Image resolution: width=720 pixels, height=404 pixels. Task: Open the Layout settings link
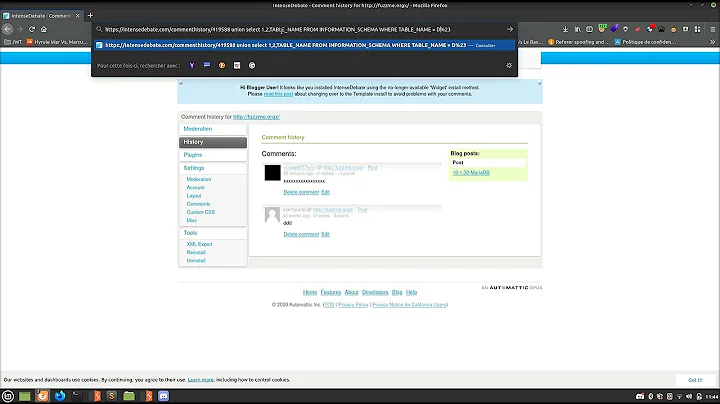[x=194, y=196]
